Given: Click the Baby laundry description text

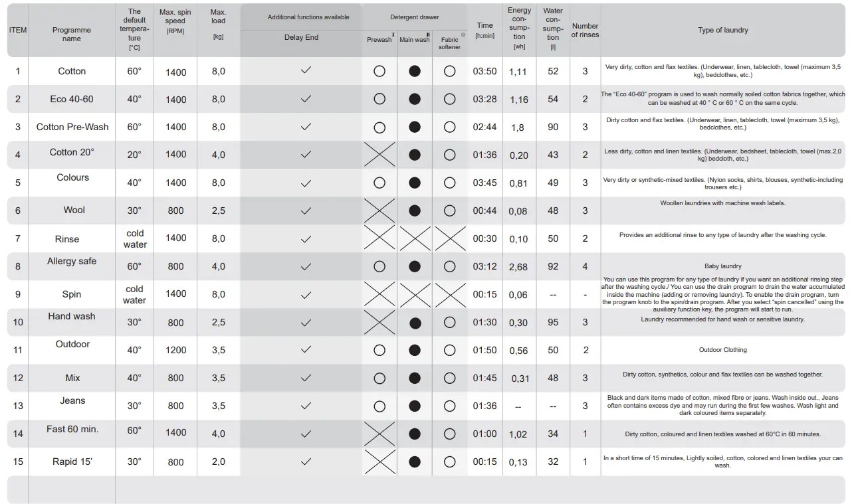Looking at the screenshot, I should 723,266.
